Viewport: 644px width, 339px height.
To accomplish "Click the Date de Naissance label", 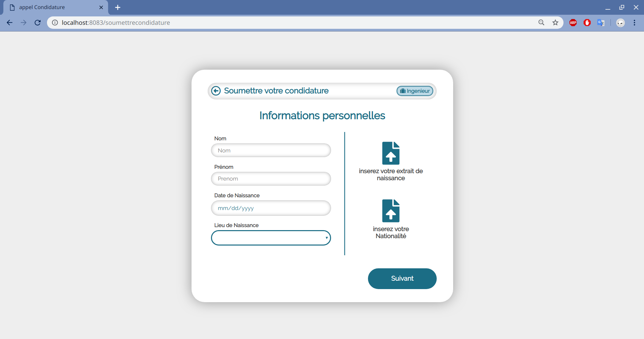I will (x=237, y=195).
